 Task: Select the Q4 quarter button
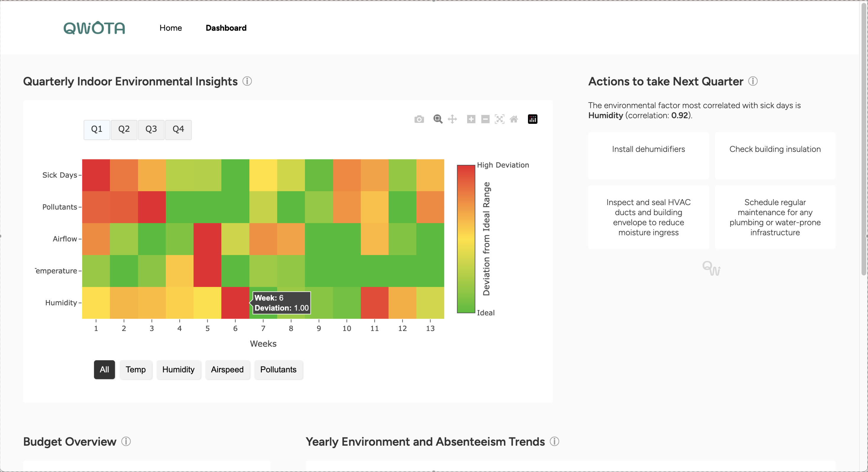[x=178, y=129]
